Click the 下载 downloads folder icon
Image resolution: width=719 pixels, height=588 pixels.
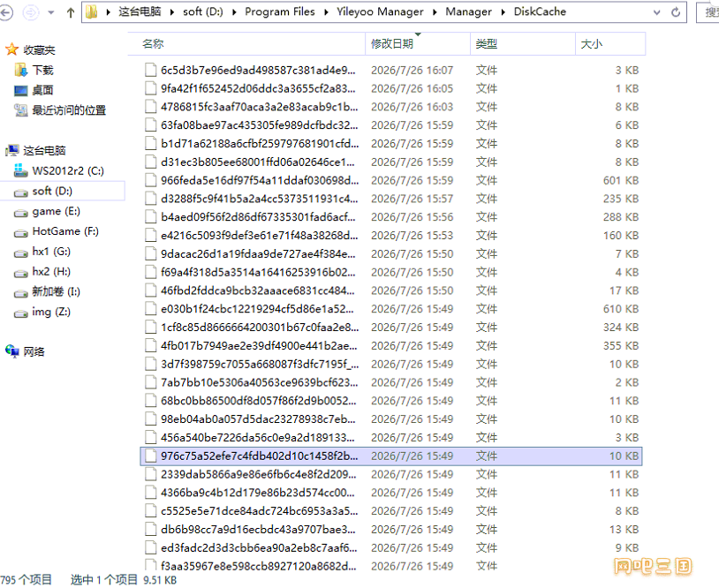21,70
